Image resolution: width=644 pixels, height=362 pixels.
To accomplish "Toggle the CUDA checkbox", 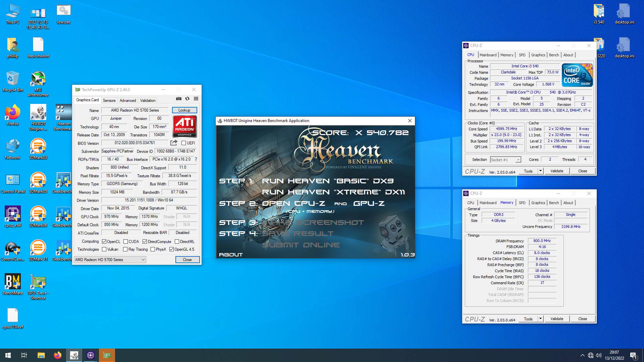I will click(x=125, y=242).
